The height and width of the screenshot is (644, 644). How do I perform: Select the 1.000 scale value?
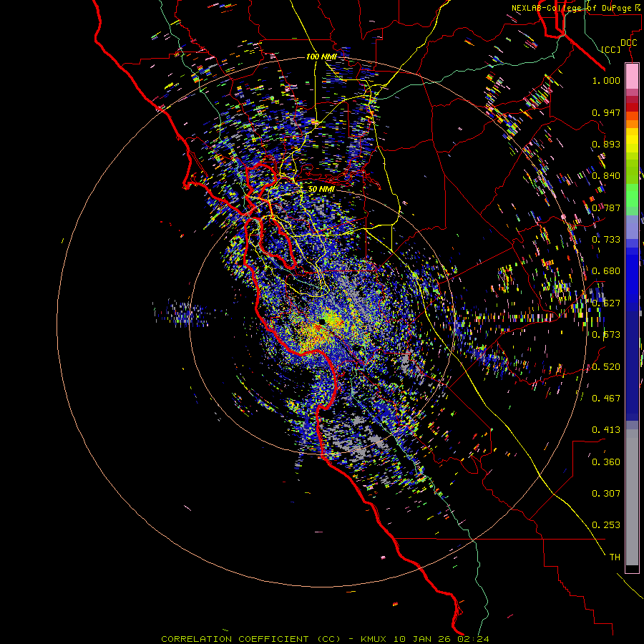click(x=606, y=80)
